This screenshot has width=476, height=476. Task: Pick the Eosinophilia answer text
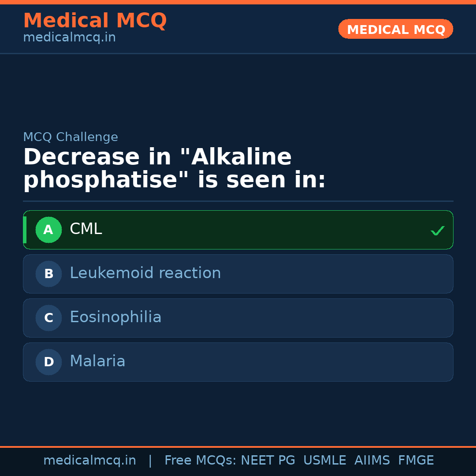pos(115,317)
